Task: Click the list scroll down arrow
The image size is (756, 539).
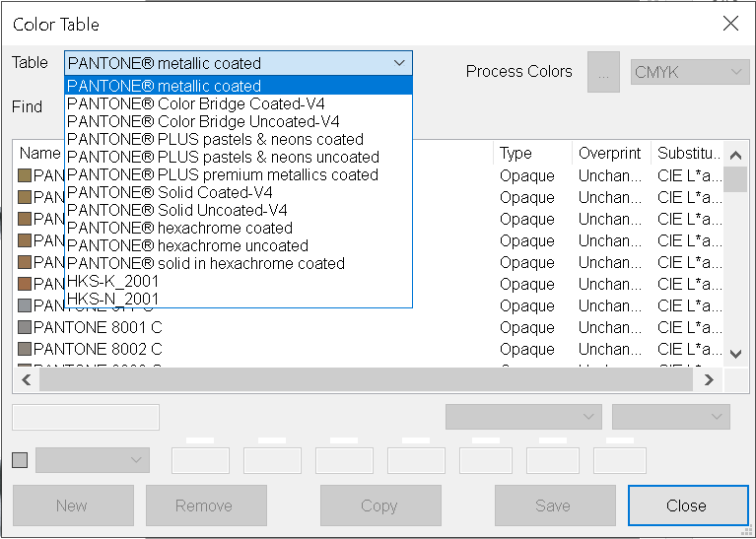Action: coord(735,355)
